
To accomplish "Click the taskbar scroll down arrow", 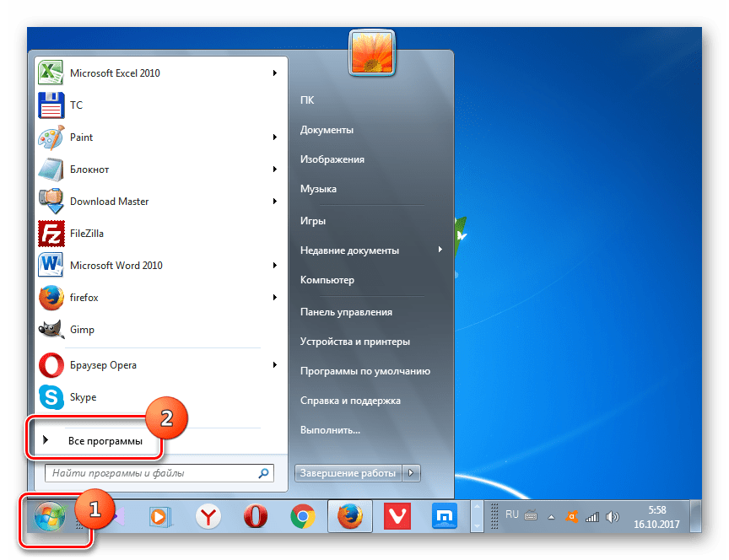I will [477, 525].
